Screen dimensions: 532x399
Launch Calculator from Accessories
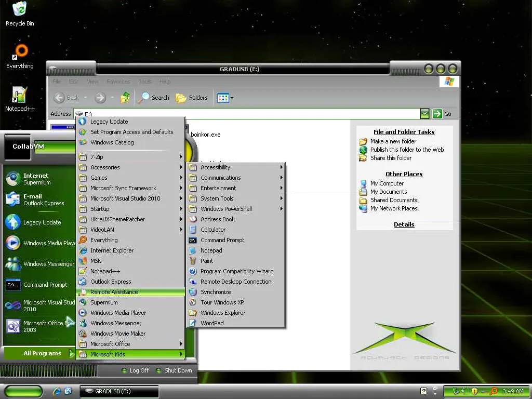point(236,230)
